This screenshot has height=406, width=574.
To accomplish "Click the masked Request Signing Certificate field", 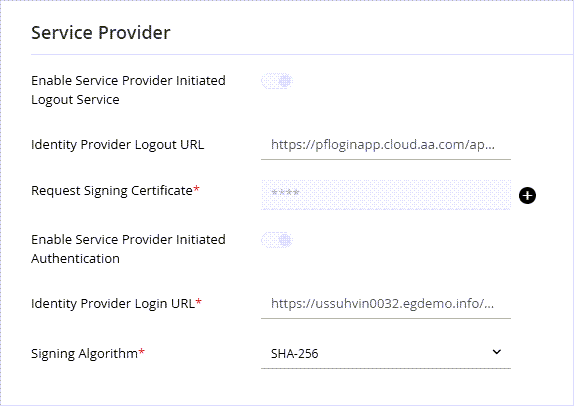I will coord(386,195).
